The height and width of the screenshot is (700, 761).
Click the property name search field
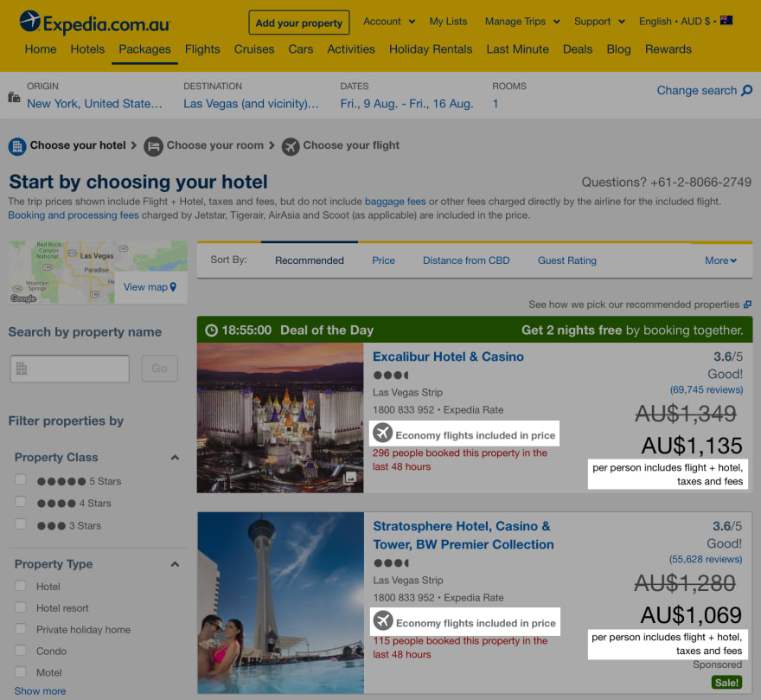click(x=70, y=369)
